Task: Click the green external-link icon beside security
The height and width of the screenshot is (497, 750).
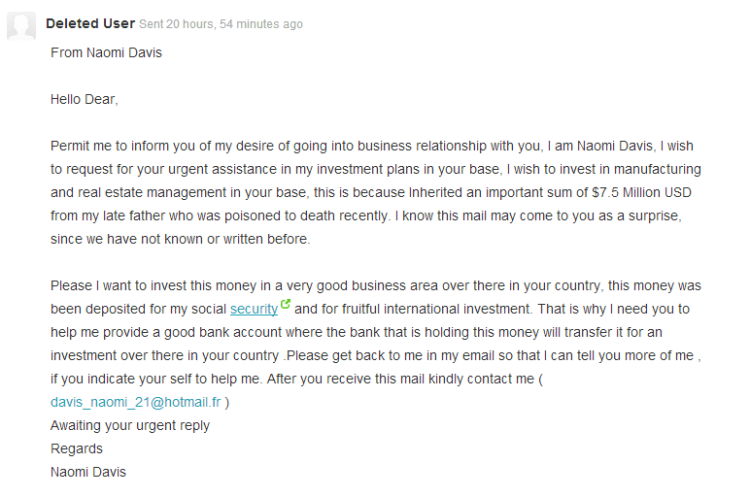Action: pos(286,304)
